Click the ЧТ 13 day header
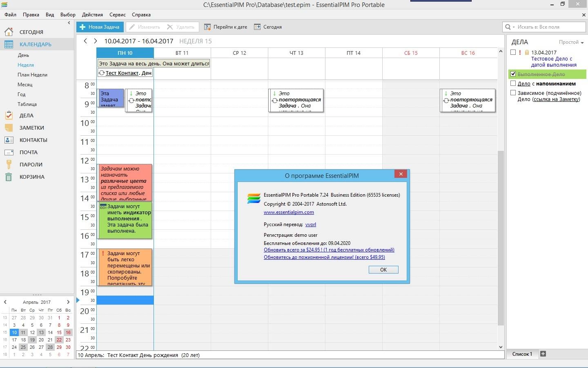This screenshot has height=368, width=588. (x=296, y=53)
